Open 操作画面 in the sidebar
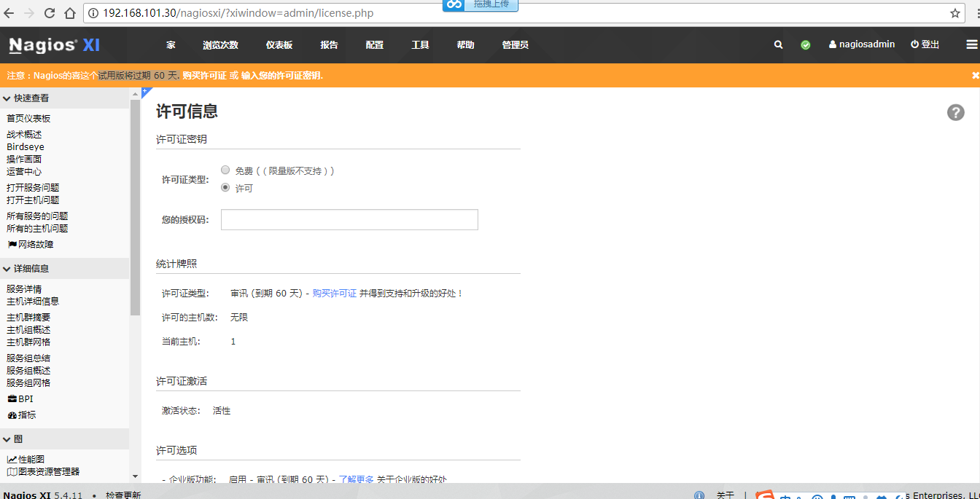Screen dimensions: 980x499 [24, 160]
